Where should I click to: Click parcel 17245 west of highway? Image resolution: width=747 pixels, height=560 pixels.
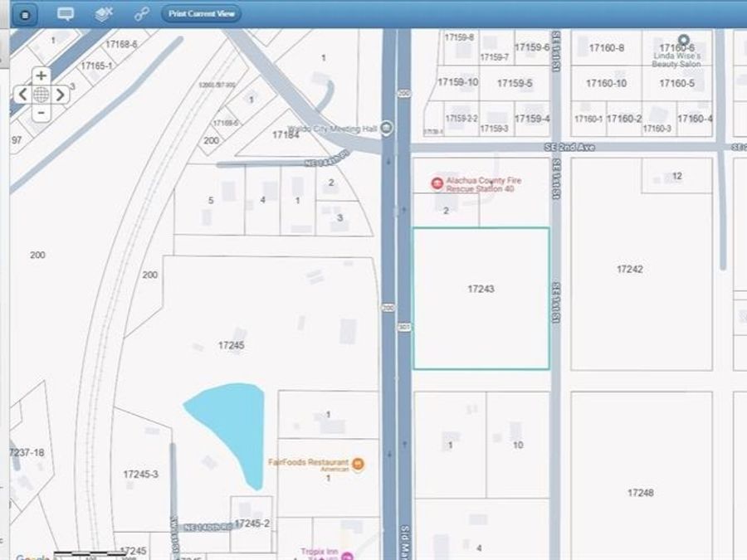pyautogui.click(x=232, y=344)
